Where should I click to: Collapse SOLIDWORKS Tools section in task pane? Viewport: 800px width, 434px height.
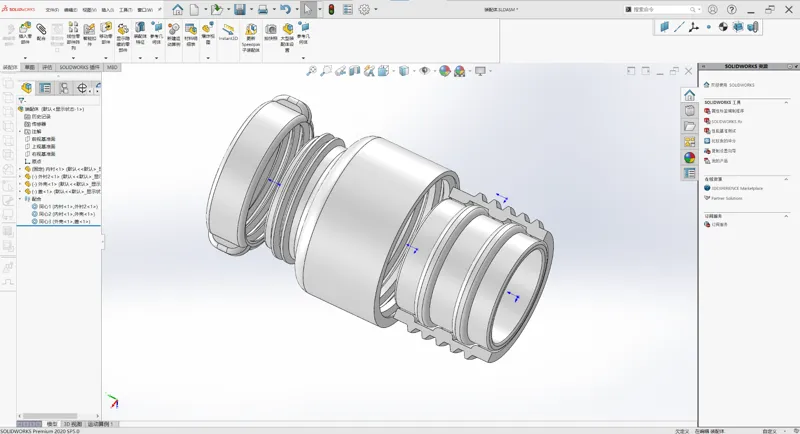click(786, 103)
